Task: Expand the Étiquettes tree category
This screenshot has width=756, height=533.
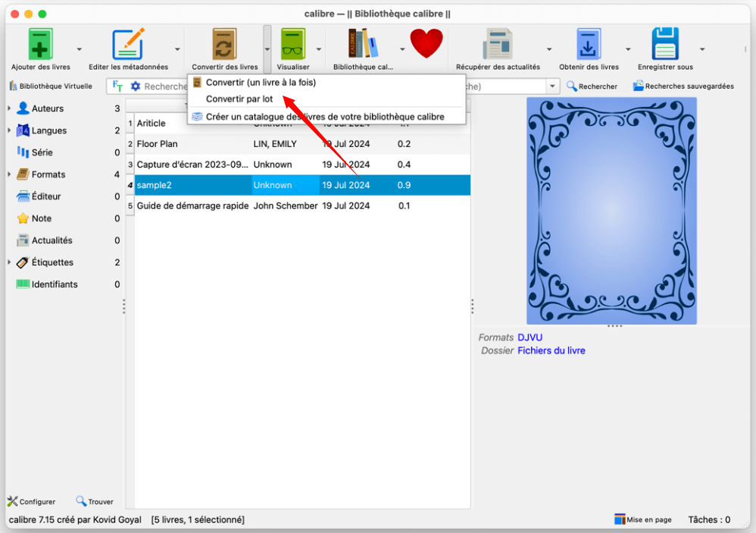Action: pos(9,262)
